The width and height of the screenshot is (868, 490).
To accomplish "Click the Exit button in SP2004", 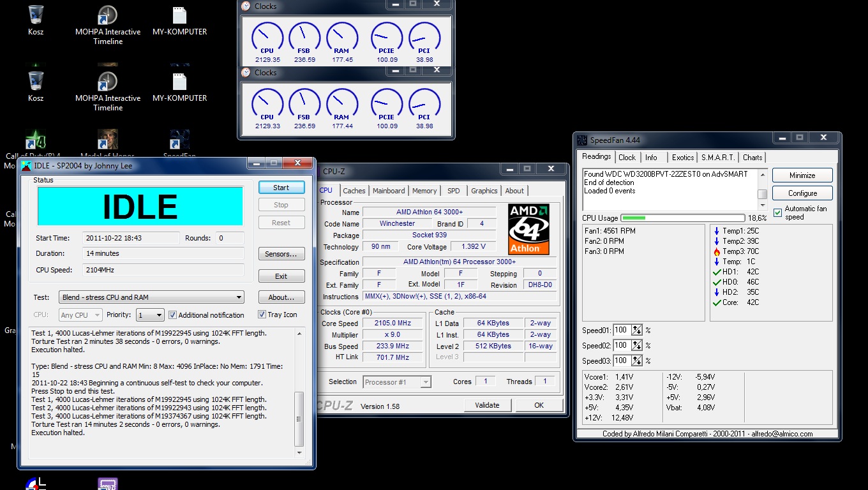I will pyautogui.click(x=281, y=276).
